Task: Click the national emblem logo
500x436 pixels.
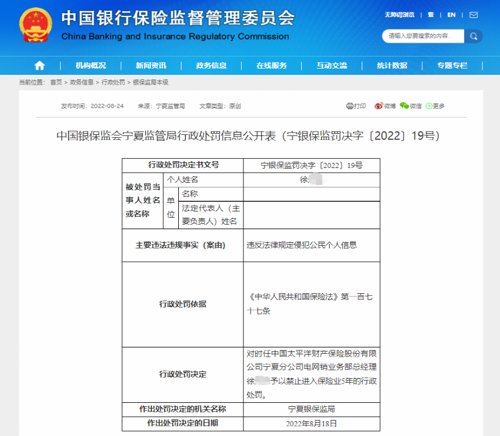Action: (x=36, y=25)
